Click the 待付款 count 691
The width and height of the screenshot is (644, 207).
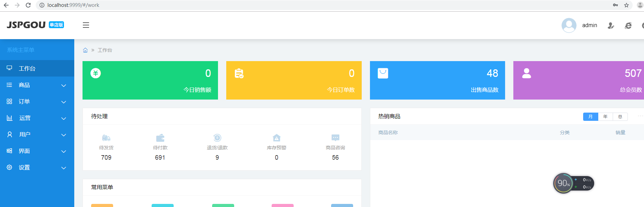tap(160, 158)
